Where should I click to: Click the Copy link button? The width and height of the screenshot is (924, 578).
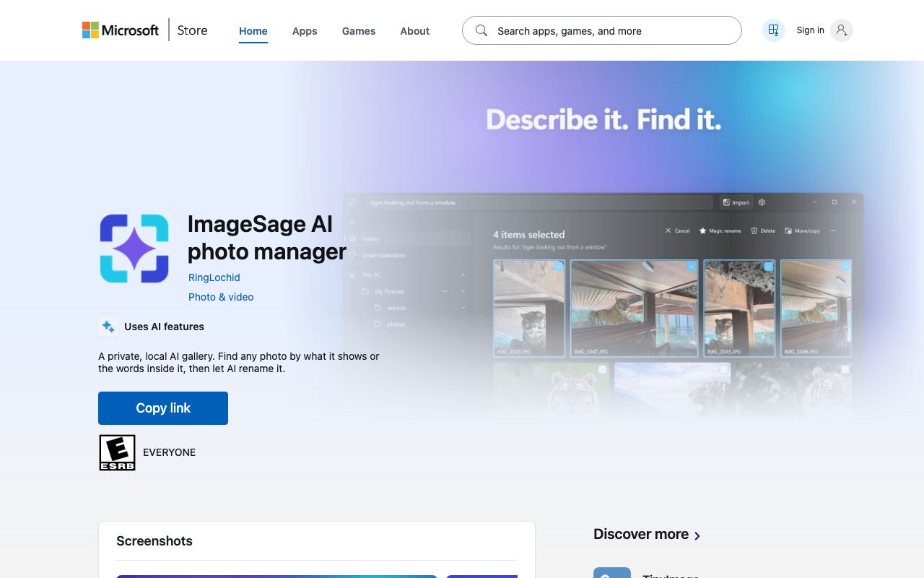tap(163, 408)
